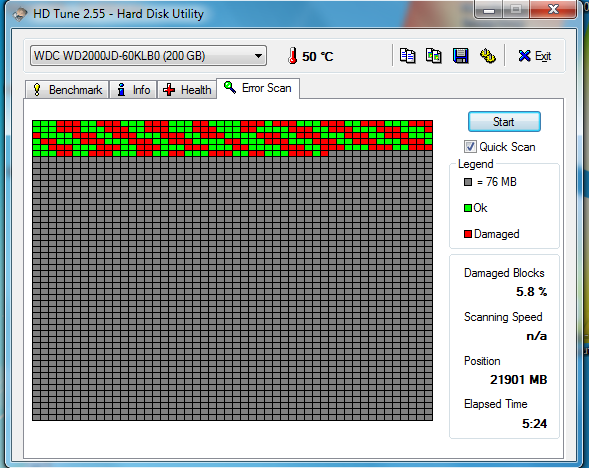
Task: Select the WDC WD2000JD-60KLB0 drive combo box
Action: tap(148, 56)
